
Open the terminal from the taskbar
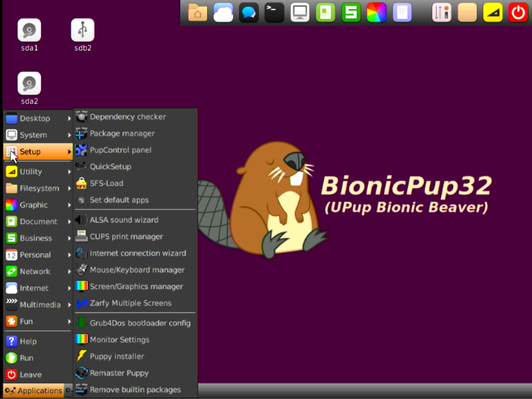[274, 12]
